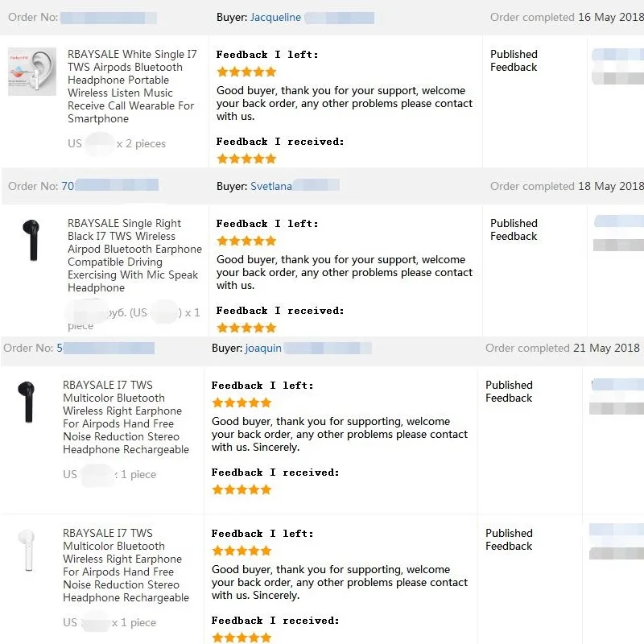Click stars under joaquin's first Feedback I left

click(x=242, y=402)
